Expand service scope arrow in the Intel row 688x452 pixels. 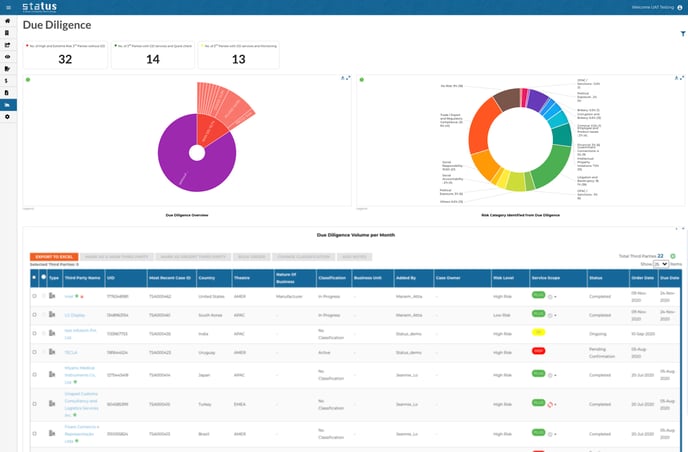(x=555, y=297)
